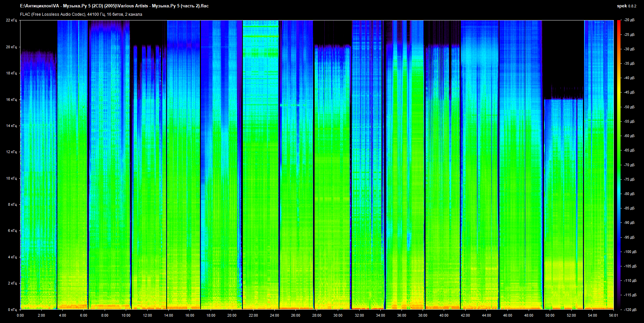Viewport: 644px width, 323px height.
Task: Select the 10:00 time marker
Action: point(126,315)
